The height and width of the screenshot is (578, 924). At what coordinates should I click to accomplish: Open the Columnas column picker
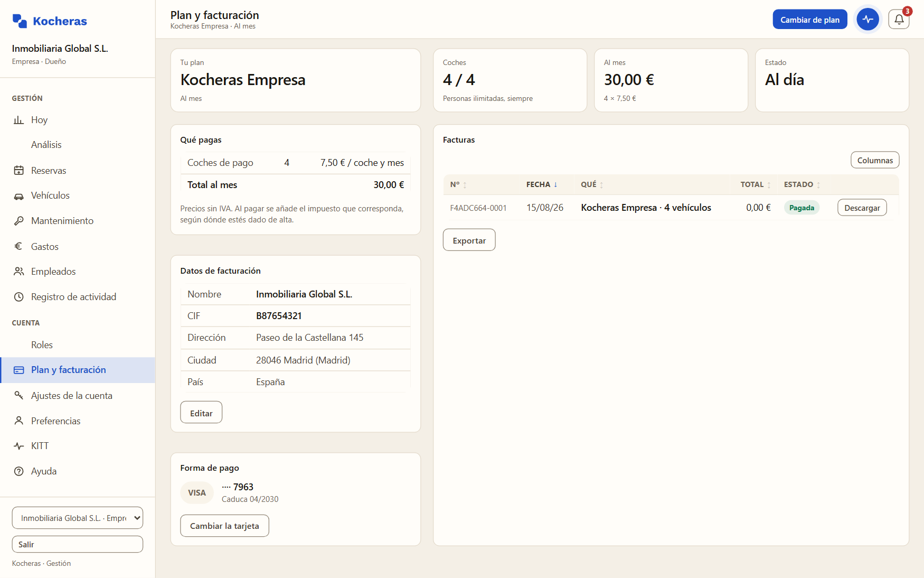click(875, 160)
